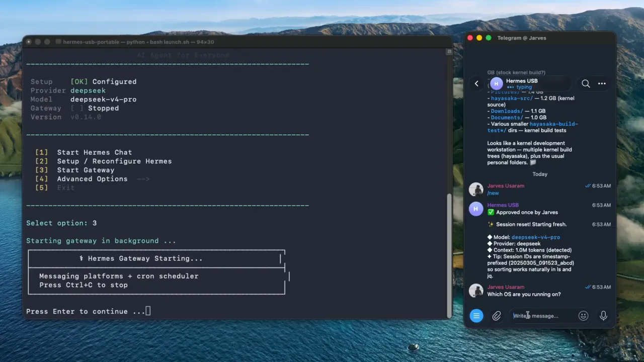Click Jarves Usaram's avatar beside the /new message

tap(476, 190)
